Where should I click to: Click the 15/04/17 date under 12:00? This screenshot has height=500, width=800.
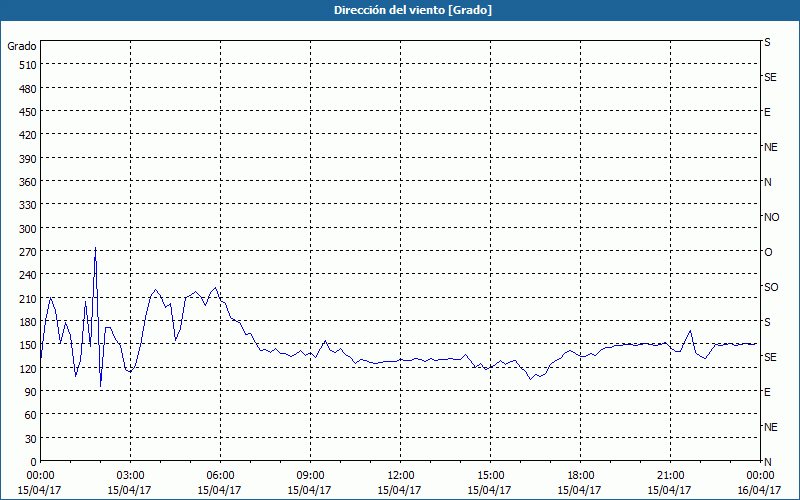click(x=399, y=490)
